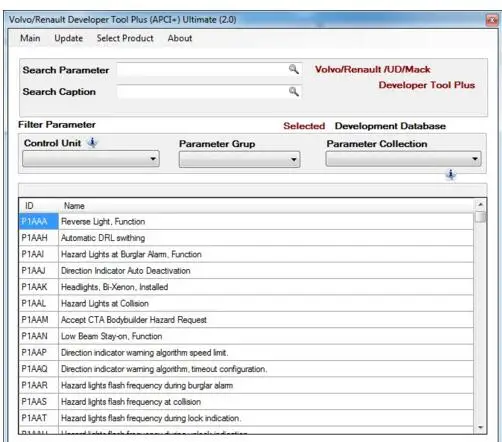Click the list scrollbar up arrow
The width and height of the screenshot is (502, 442).
point(480,204)
